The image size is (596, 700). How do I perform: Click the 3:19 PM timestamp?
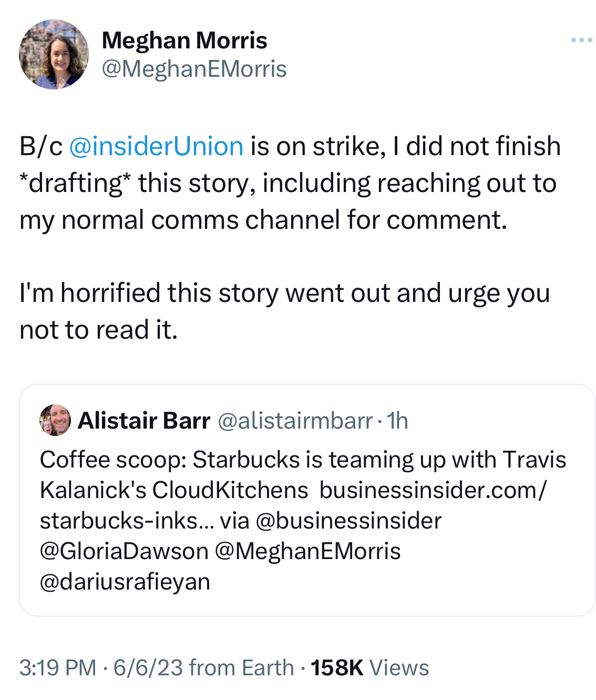58,668
